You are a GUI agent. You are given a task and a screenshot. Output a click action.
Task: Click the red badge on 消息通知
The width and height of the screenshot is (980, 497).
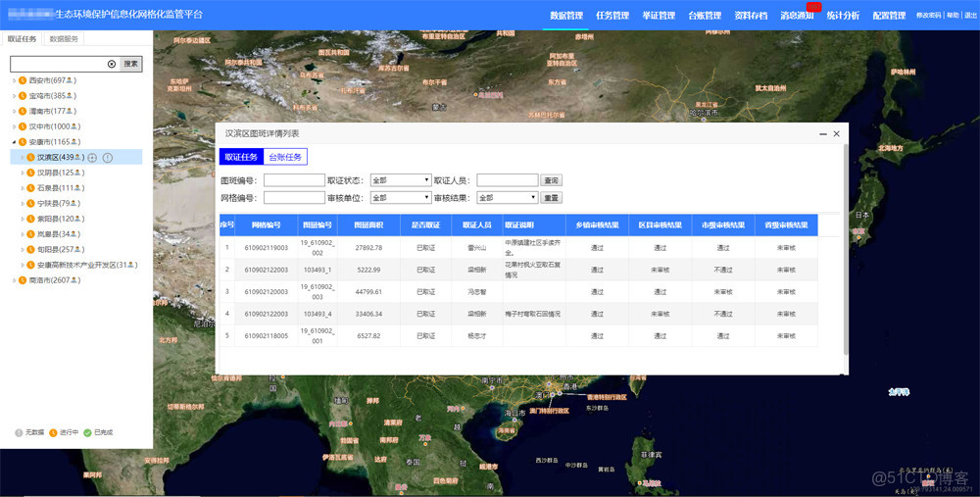813,7
